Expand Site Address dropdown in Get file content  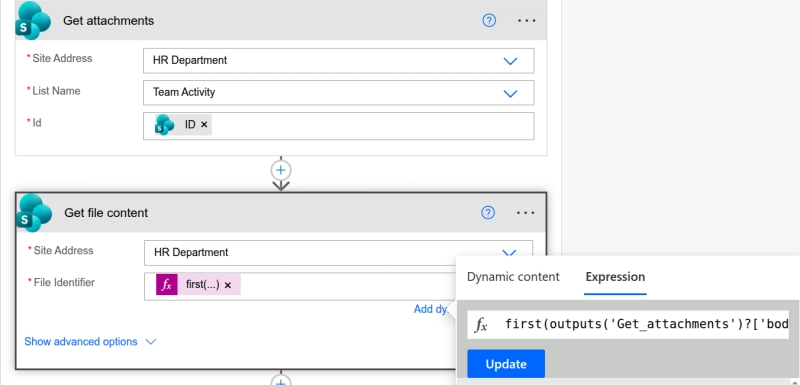click(x=509, y=252)
